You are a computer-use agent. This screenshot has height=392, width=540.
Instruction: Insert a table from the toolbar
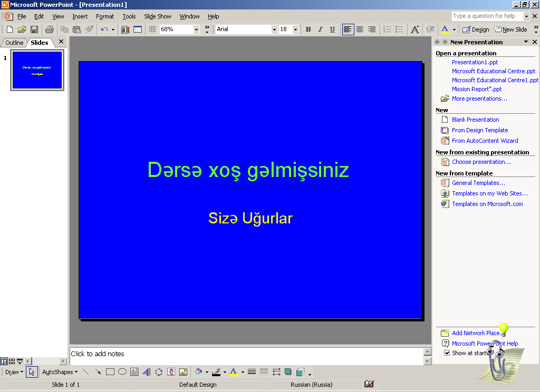138,30
